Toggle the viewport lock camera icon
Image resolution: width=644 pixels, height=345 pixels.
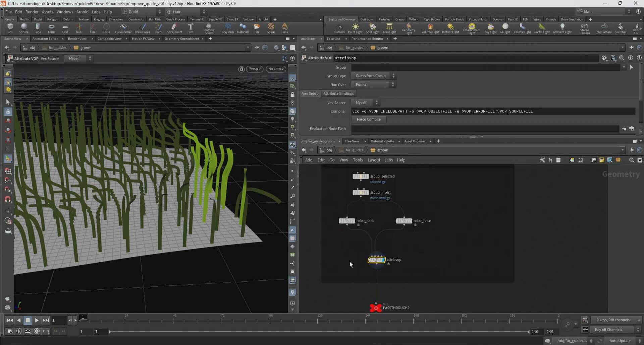(x=241, y=69)
